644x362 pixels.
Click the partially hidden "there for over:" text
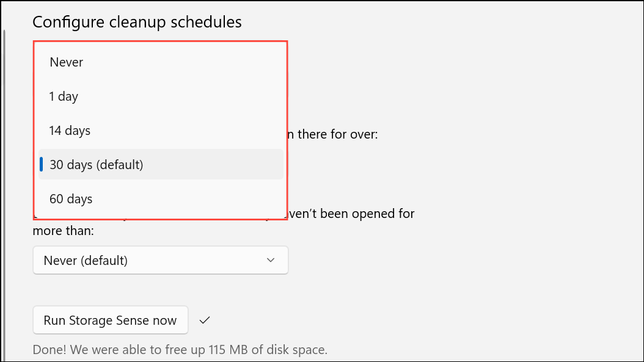click(x=332, y=134)
